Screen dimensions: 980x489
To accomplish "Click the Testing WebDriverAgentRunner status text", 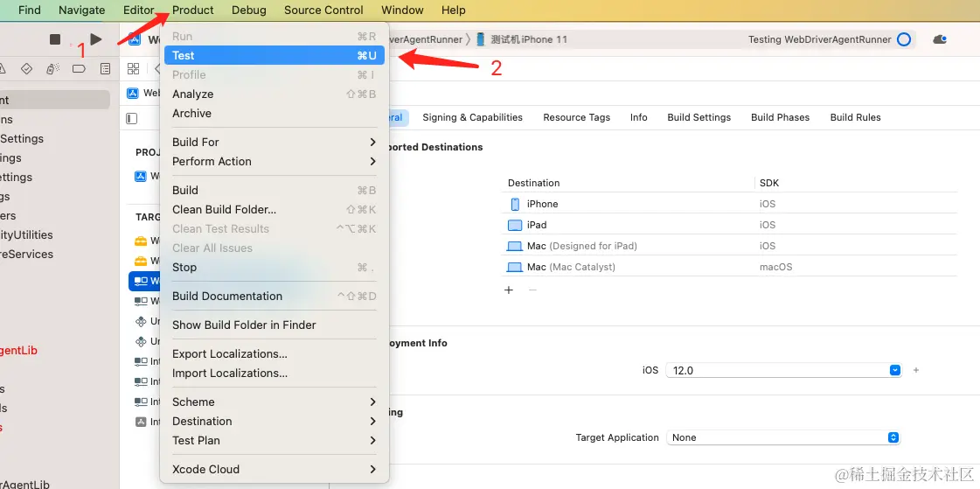I will click(x=819, y=39).
